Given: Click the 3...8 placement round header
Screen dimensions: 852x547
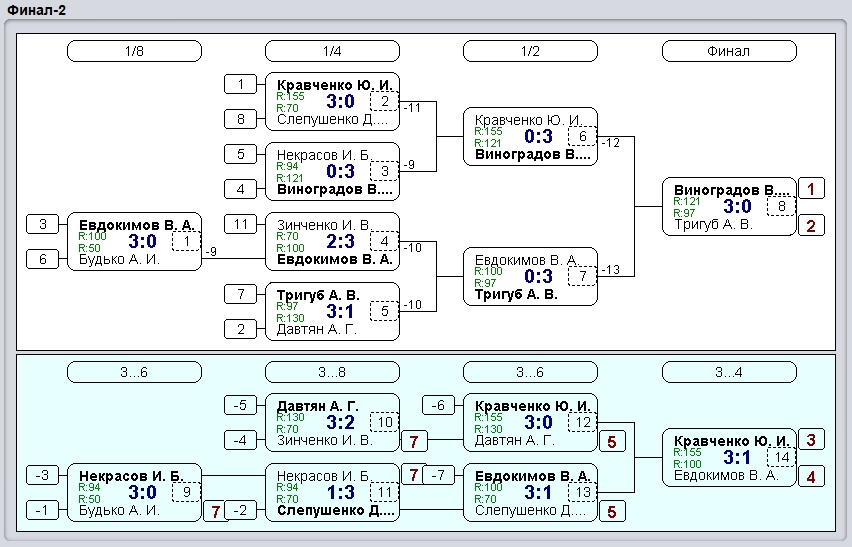Looking at the screenshot, I should pos(332,373).
